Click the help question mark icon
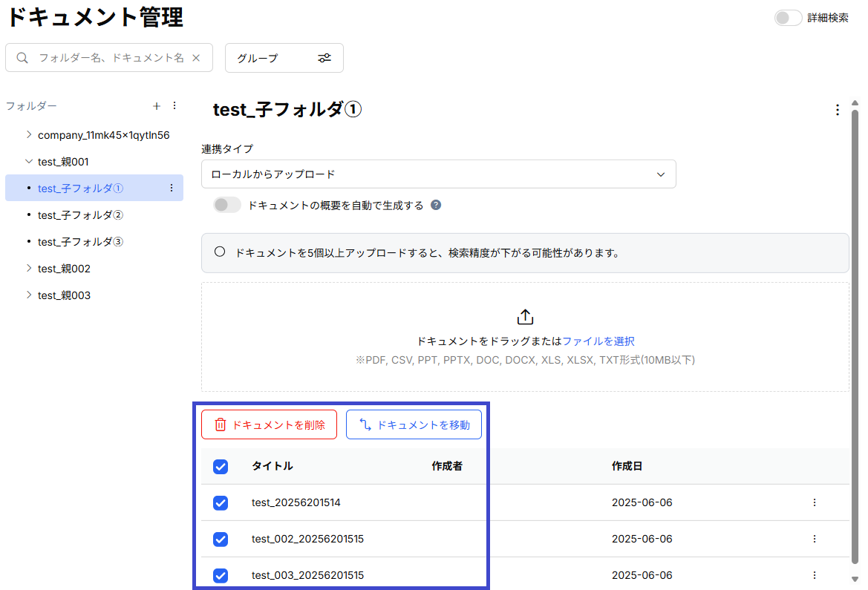868x590 pixels. [x=436, y=206]
